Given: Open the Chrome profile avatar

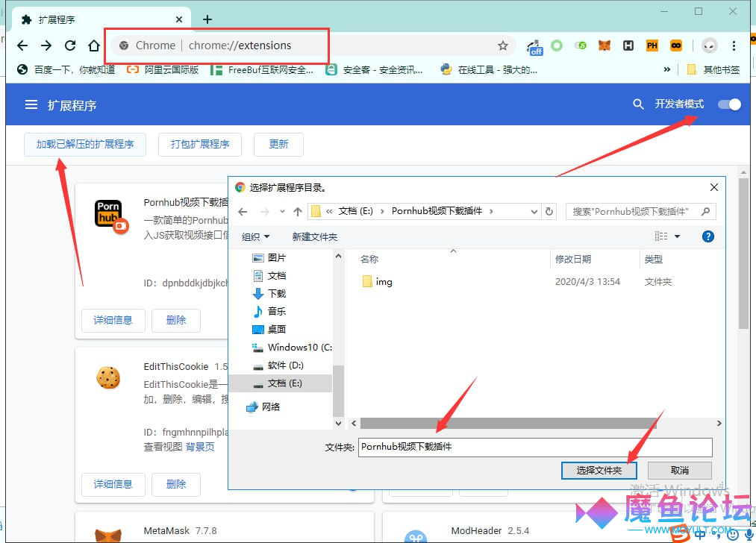Looking at the screenshot, I should click(709, 45).
